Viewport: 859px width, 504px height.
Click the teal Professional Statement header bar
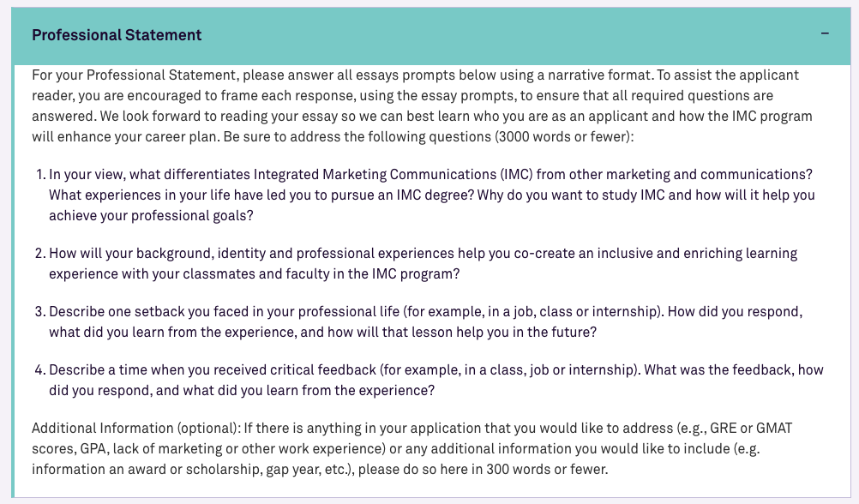(430, 36)
